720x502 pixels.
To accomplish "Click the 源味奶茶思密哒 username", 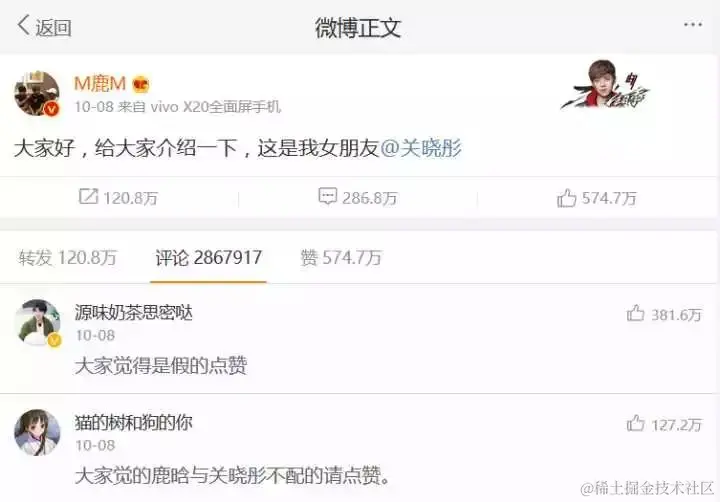I will click(134, 313).
